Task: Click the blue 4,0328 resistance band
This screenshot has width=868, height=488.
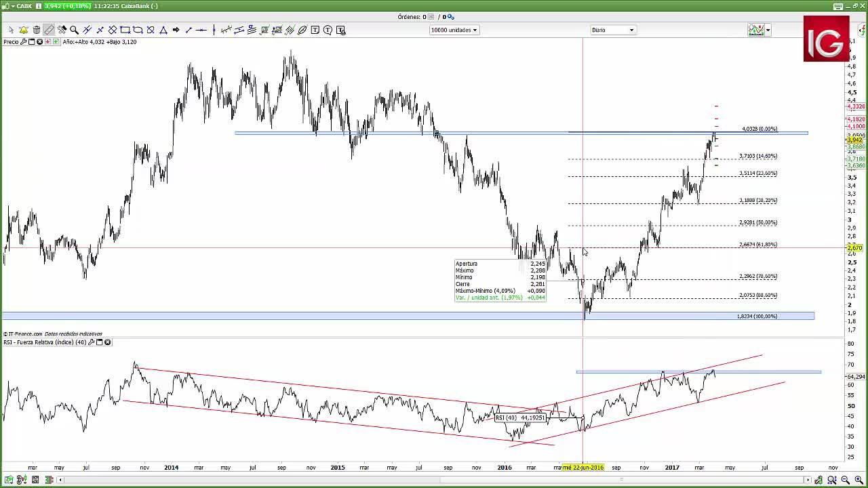Action: [521, 133]
